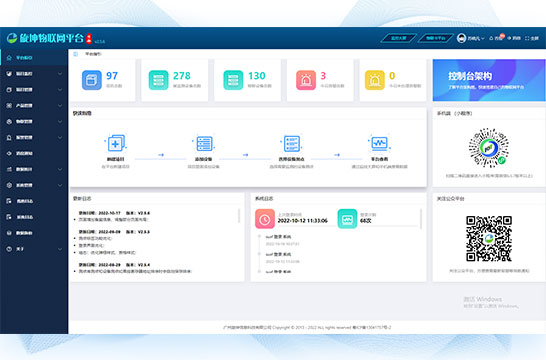Viewport: 546px width, 360px height.
Task: Expand the bell icon menu chevron
Action: (x=60, y=138)
